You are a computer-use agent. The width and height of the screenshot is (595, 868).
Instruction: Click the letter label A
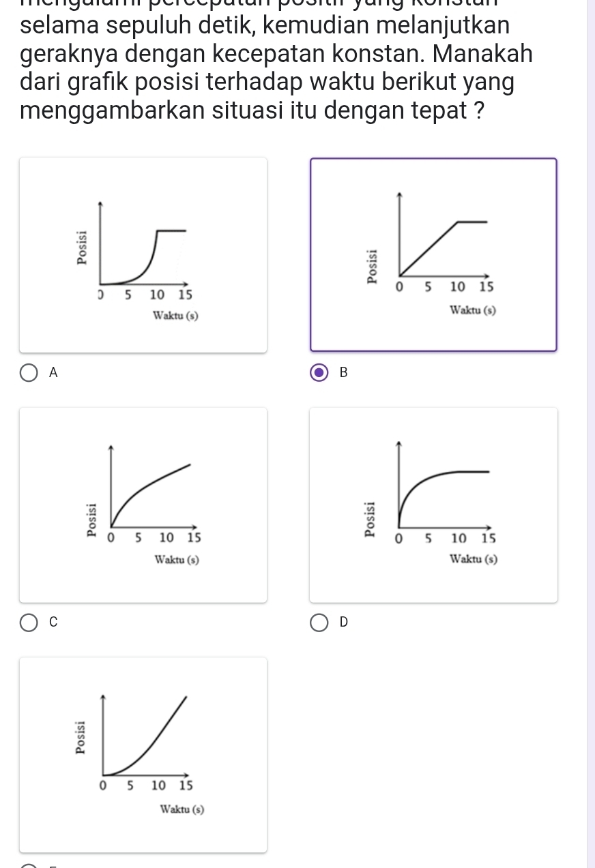[54, 373]
